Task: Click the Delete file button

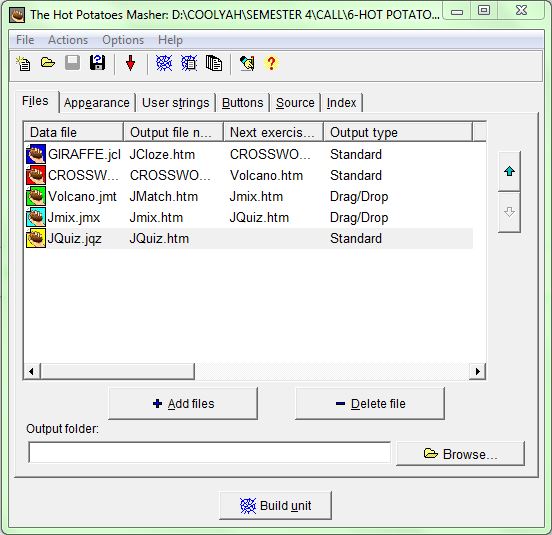Action: click(x=370, y=403)
